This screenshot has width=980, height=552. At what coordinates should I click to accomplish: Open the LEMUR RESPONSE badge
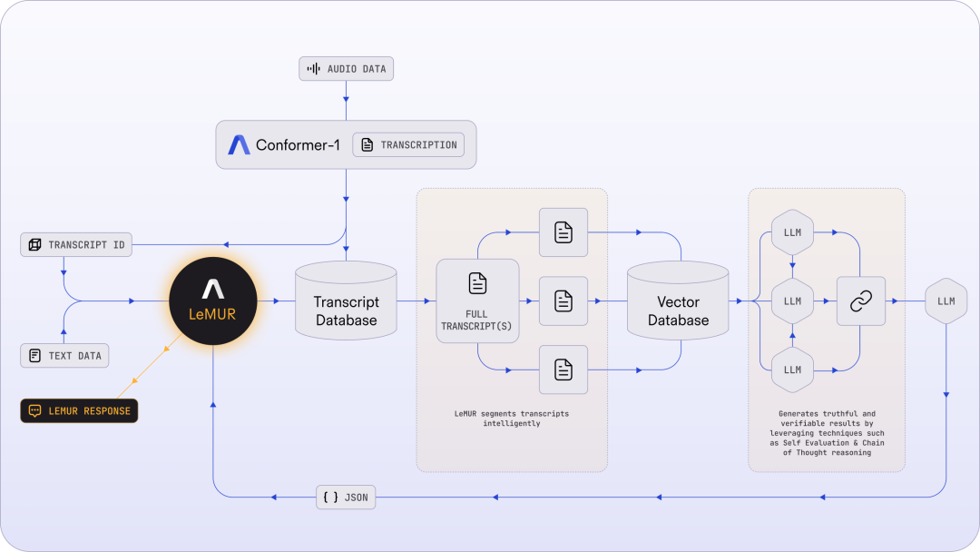tap(79, 410)
